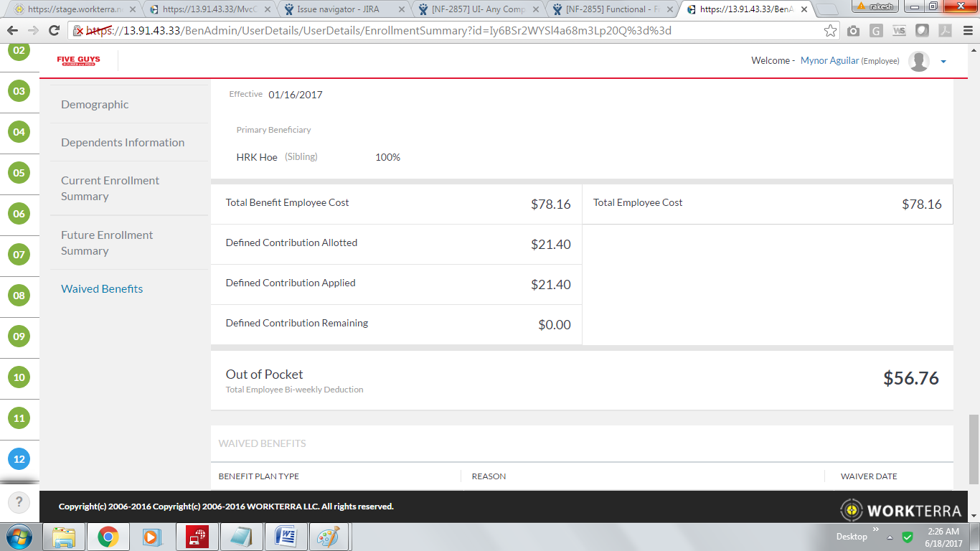Click the user profile avatar icon
Image resolution: width=980 pixels, height=551 pixels.
(x=918, y=61)
